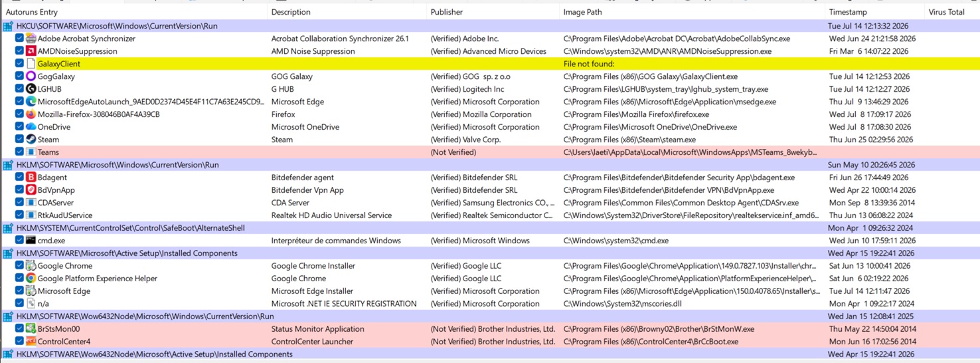
Task: Sort by the Autoruns Entry column header
Action: click(x=134, y=12)
